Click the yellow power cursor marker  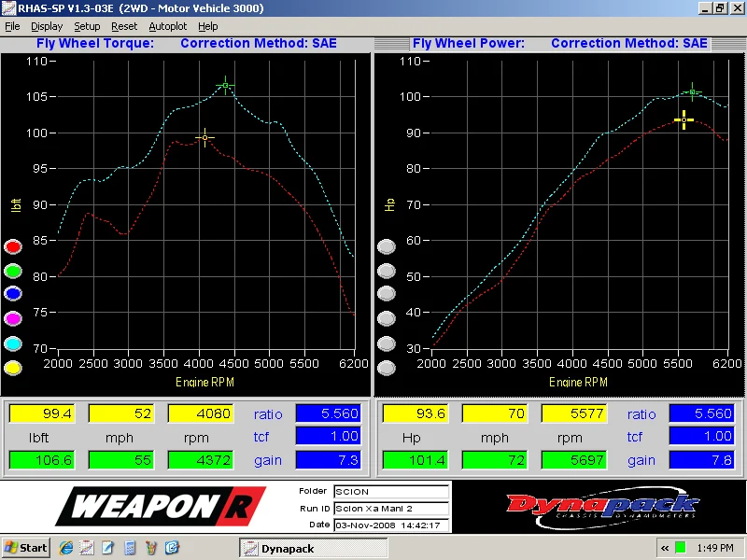684,120
